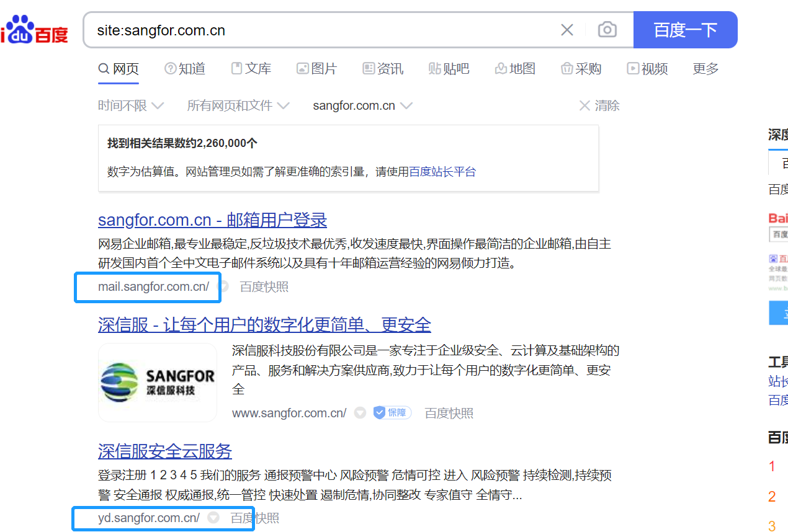Image resolution: width=788 pixels, height=532 pixels.
Task: Click 清除 to clear filters
Action: click(x=599, y=105)
